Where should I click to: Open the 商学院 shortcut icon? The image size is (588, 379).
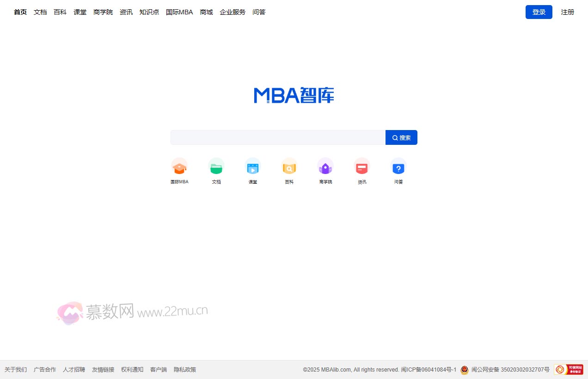[325, 168]
